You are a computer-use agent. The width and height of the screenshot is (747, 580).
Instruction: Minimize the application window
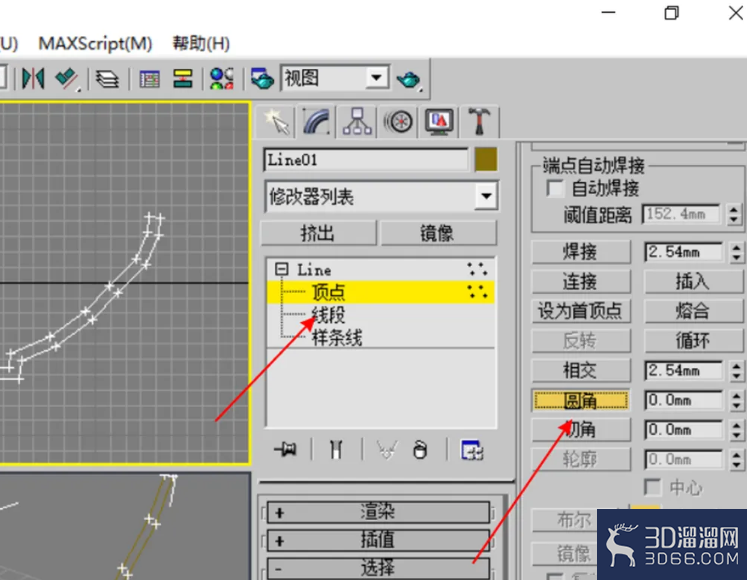608,13
